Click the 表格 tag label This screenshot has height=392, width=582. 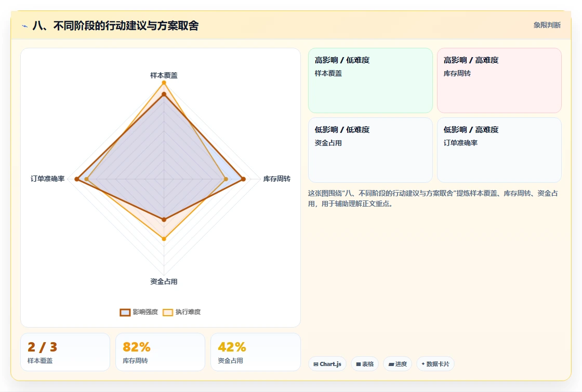[368, 364]
